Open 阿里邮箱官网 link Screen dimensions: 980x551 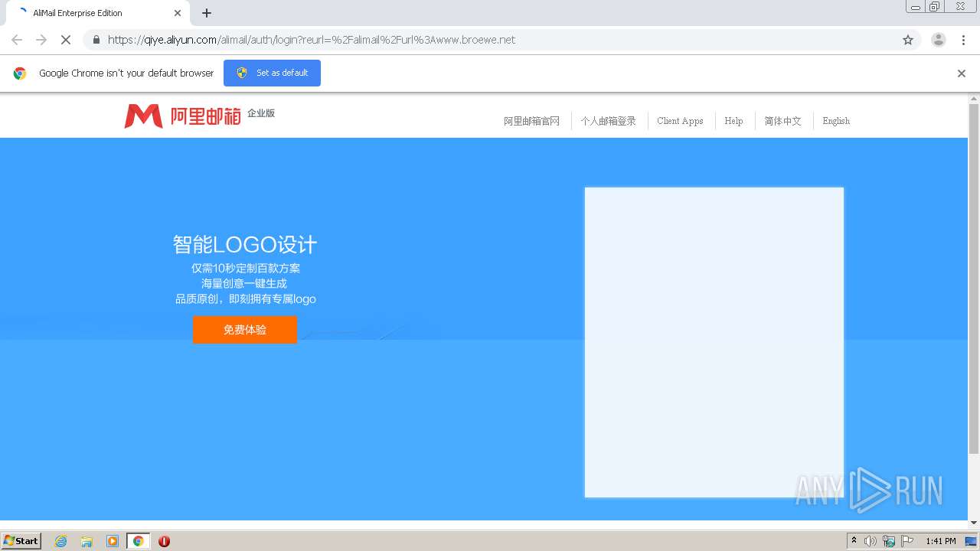[x=531, y=121]
